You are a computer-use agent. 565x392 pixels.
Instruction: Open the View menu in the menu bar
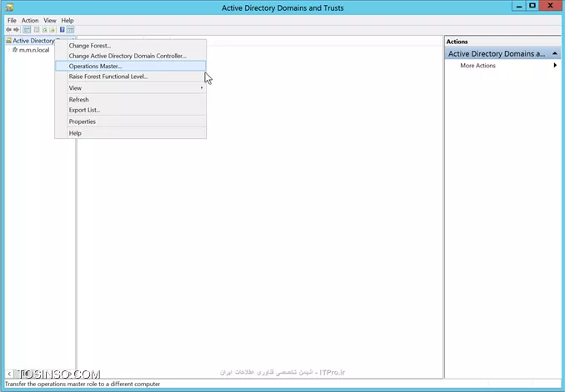pos(50,21)
